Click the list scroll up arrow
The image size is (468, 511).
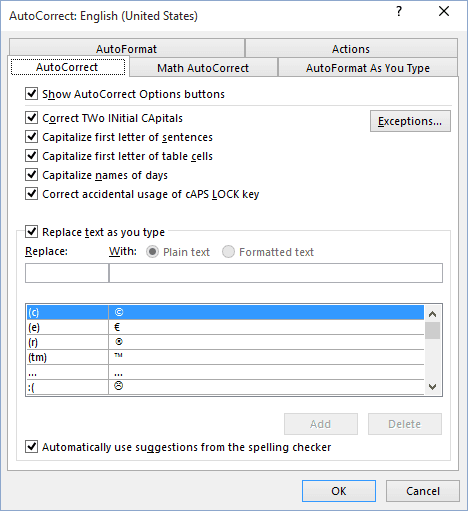pyautogui.click(x=433, y=314)
